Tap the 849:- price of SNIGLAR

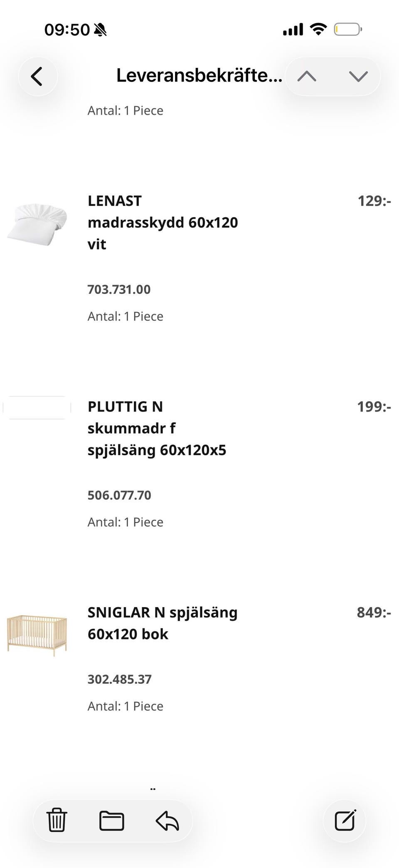coord(374,613)
